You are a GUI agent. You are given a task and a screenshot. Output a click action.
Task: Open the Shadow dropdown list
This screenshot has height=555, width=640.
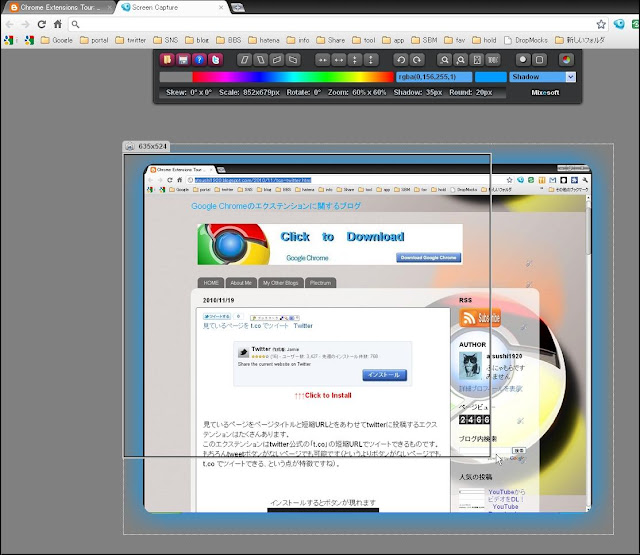point(542,77)
